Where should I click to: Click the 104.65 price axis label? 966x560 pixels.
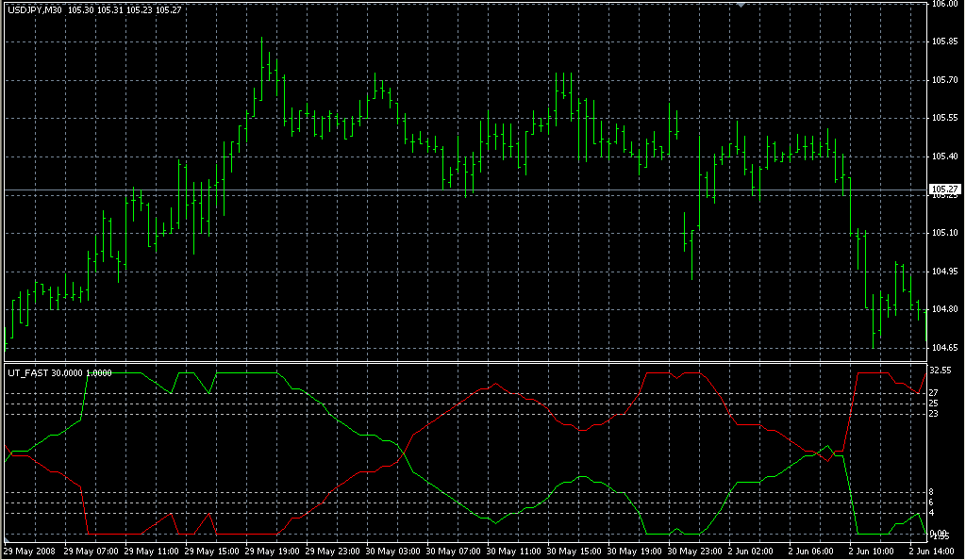[944, 348]
